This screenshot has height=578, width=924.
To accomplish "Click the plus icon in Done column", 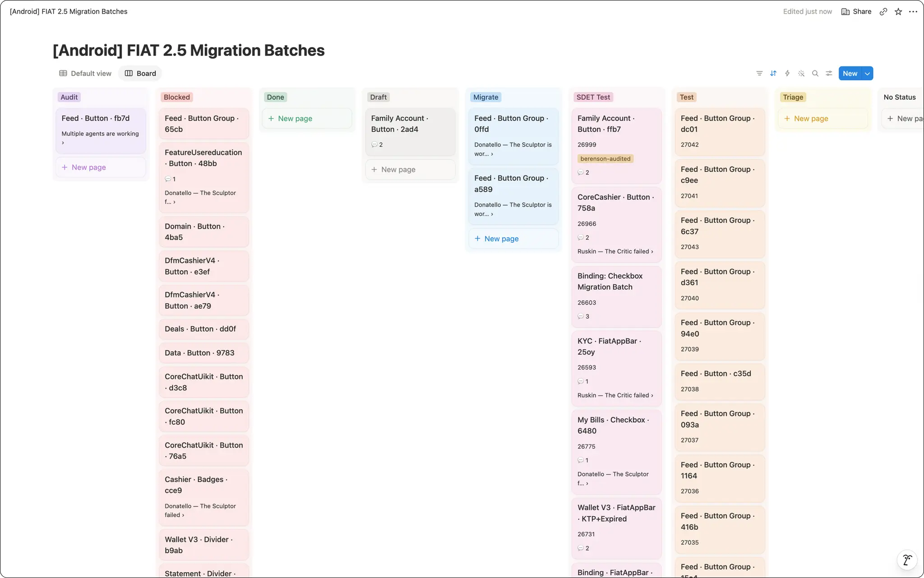I will tap(271, 119).
